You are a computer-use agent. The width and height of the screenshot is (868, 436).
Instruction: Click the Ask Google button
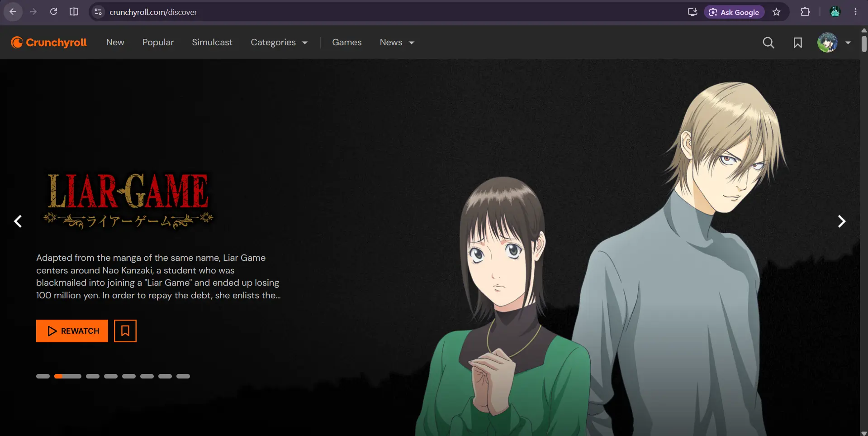(734, 12)
